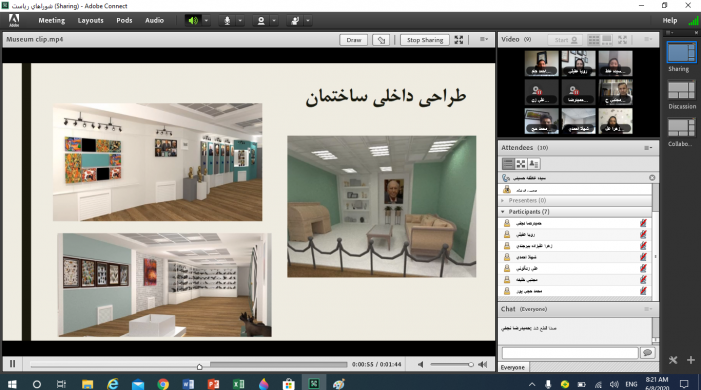Dismiss the attendee notification with X icon
Screen dimensions: 701x390
pyautogui.click(x=652, y=178)
